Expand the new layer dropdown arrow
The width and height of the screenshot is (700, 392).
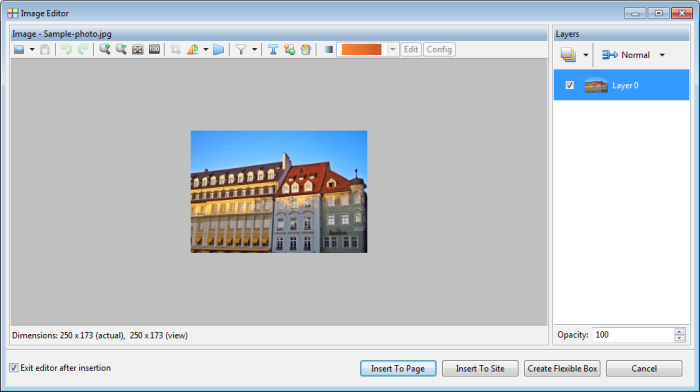[586, 55]
